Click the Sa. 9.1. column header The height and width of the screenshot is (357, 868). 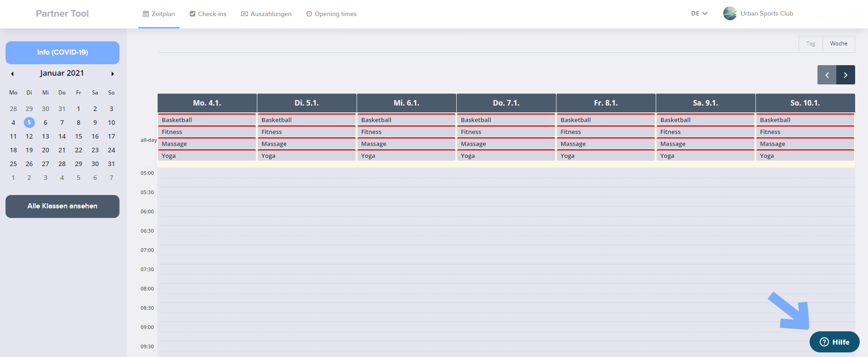706,103
